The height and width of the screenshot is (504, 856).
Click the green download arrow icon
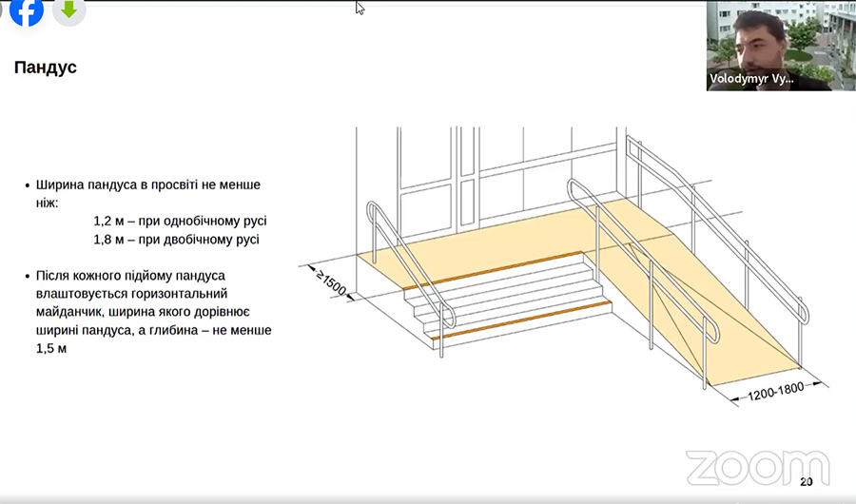coord(68,10)
